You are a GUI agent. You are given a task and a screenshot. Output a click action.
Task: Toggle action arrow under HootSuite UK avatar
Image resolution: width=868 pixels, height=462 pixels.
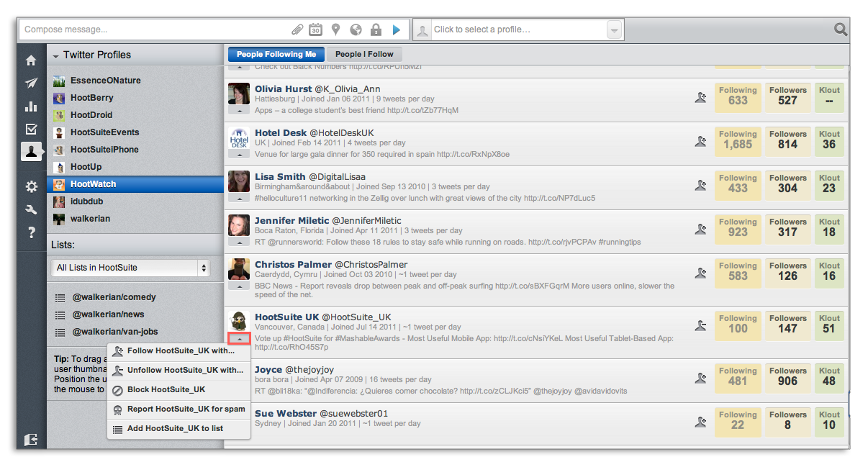pos(239,338)
